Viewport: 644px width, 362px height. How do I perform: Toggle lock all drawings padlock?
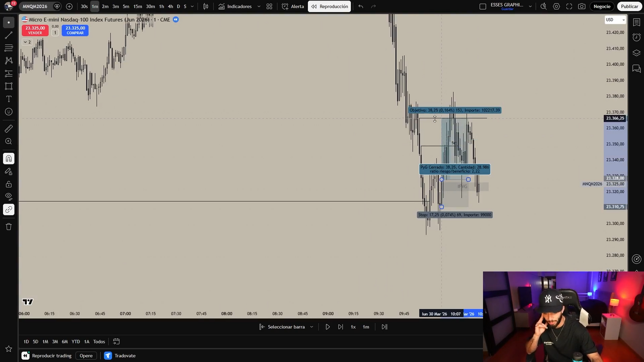coord(8,184)
